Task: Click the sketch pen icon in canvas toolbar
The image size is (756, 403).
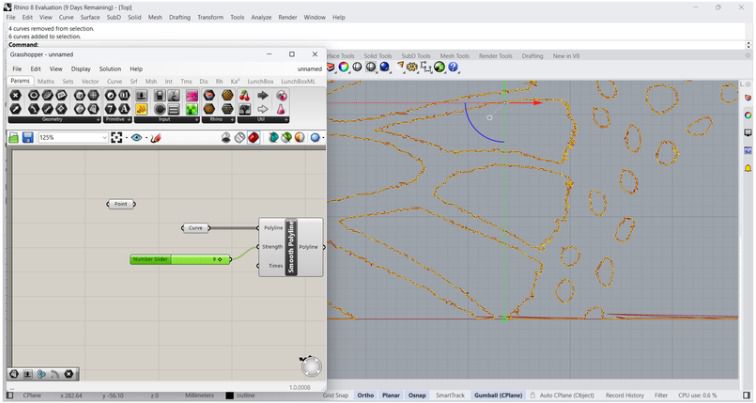Action: click(155, 137)
